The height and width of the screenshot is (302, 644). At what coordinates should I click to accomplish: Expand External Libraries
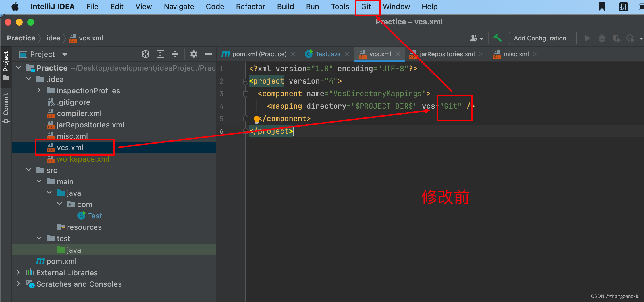click(x=19, y=272)
